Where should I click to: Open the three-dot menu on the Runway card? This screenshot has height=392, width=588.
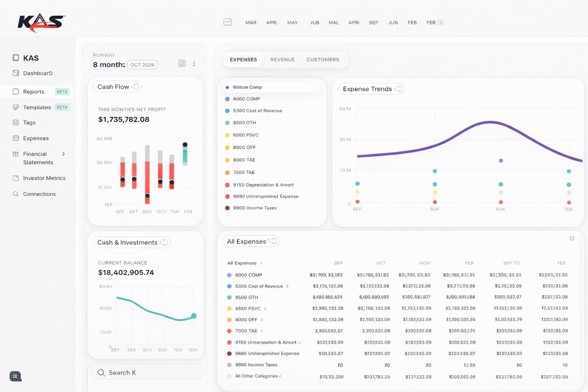pyautogui.click(x=194, y=63)
